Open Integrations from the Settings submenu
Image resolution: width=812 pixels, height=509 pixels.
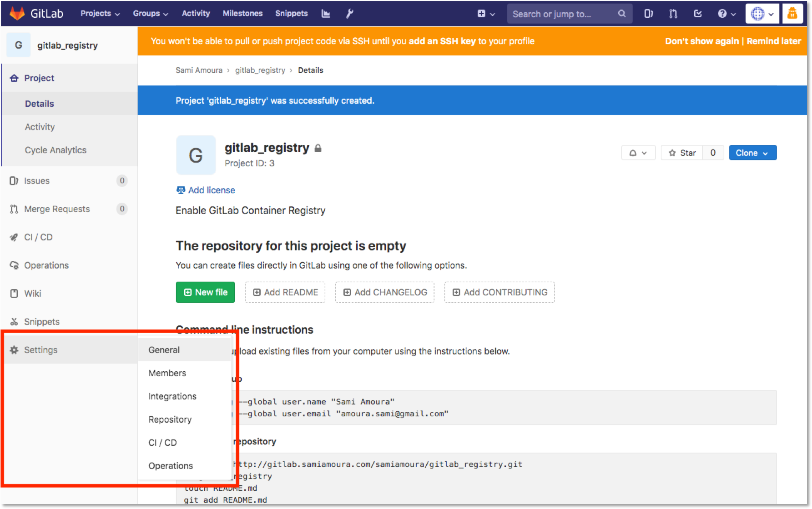pyautogui.click(x=172, y=396)
